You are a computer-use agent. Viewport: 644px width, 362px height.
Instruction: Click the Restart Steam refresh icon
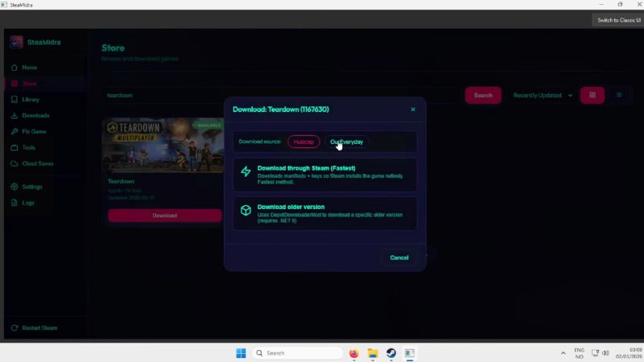[14, 328]
